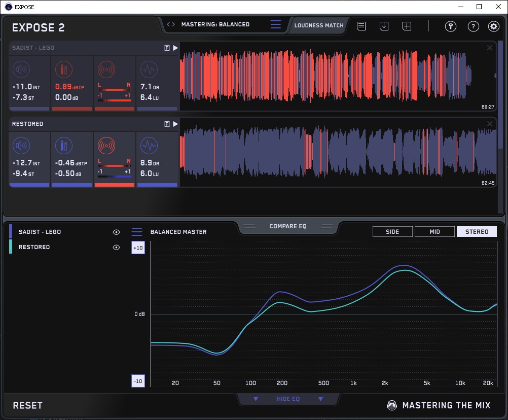
Task: Play the RESTORED track
Action: (175, 124)
